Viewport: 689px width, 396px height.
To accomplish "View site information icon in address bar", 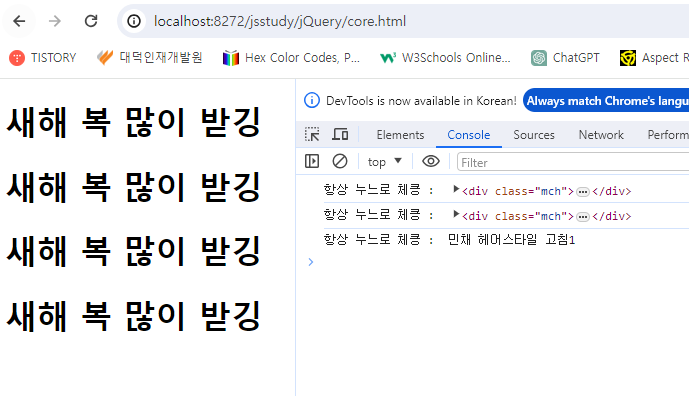I will coord(134,21).
